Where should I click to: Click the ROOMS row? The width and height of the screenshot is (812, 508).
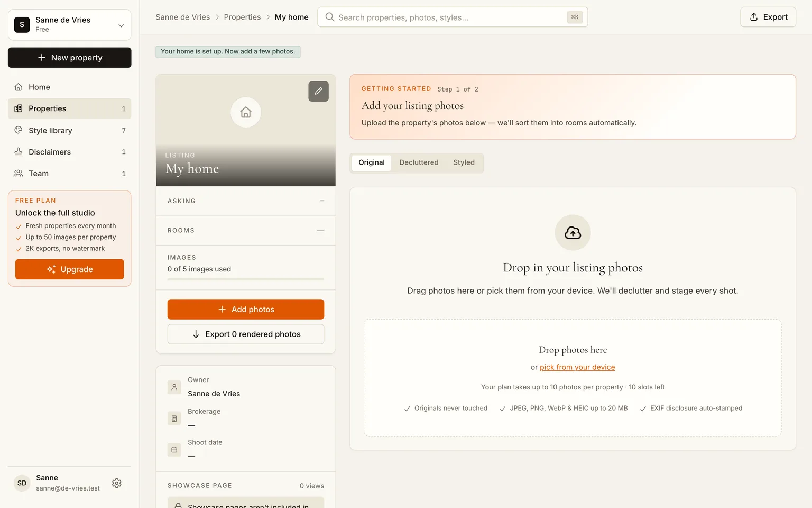click(x=246, y=231)
